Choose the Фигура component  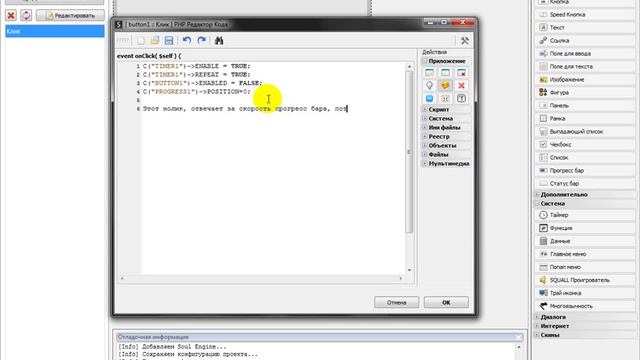585,92
